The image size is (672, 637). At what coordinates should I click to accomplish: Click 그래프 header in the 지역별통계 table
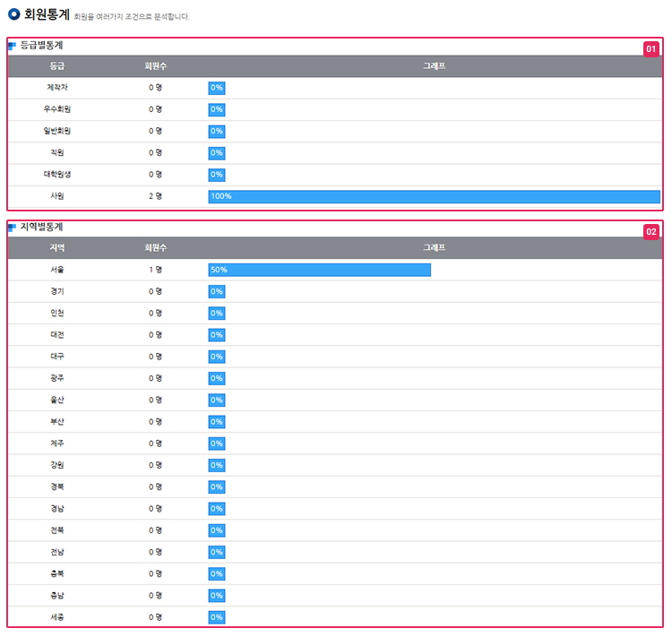pyautogui.click(x=435, y=248)
